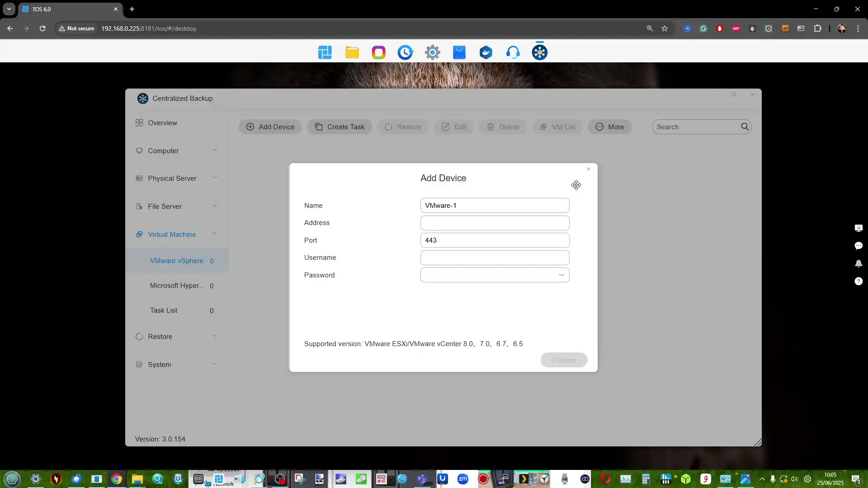The image size is (868, 488).
Task: Click the Not secure site warning
Action: (76, 28)
